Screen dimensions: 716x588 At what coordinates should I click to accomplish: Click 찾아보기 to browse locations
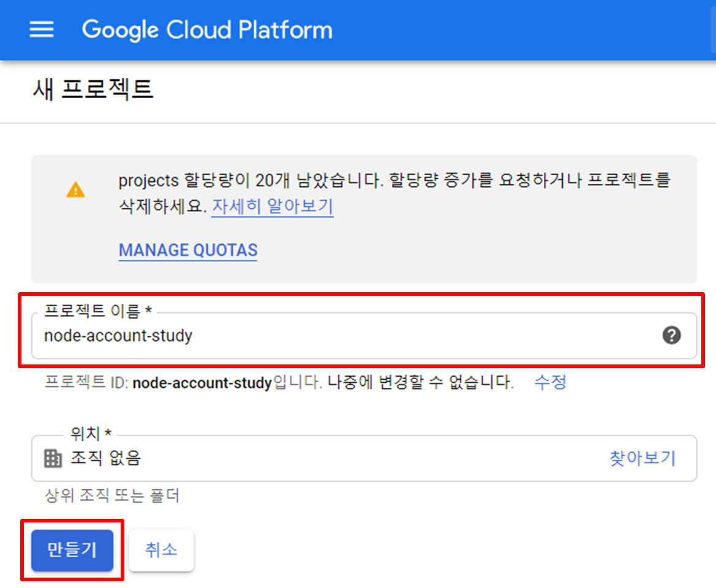(x=643, y=458)
